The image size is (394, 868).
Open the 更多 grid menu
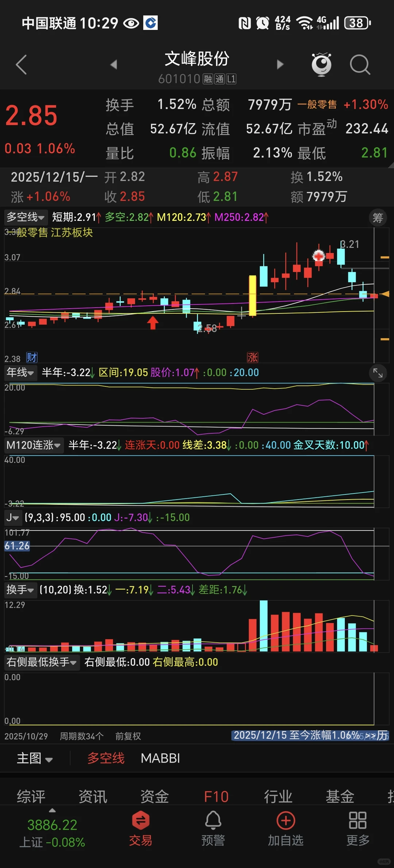358,829
